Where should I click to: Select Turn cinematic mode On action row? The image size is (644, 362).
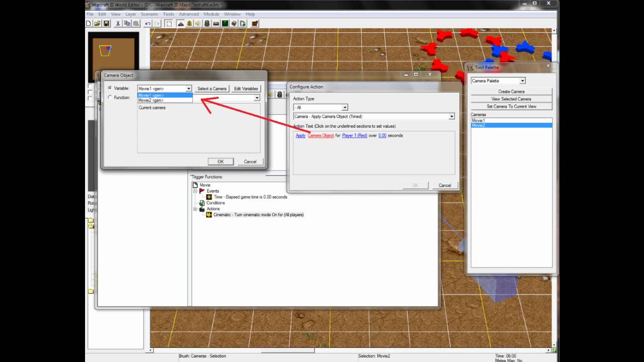coord(258,215)
